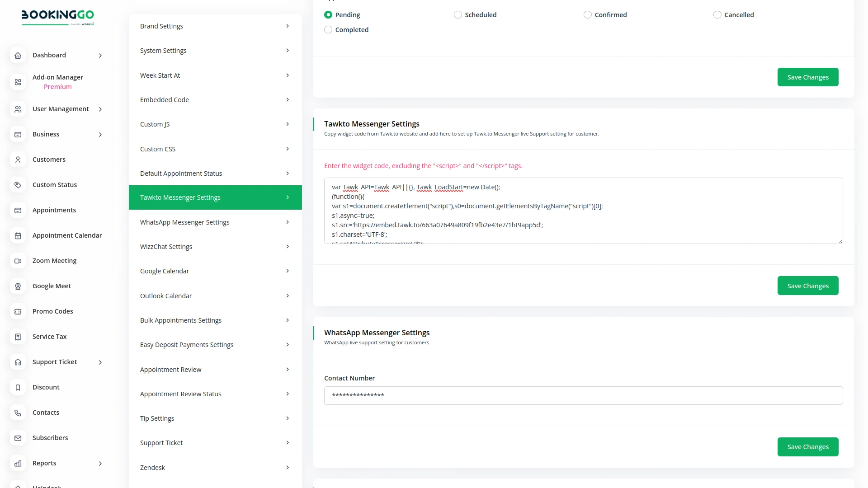
Task: Expand the User Management section
Action: (x=100, y=109)
